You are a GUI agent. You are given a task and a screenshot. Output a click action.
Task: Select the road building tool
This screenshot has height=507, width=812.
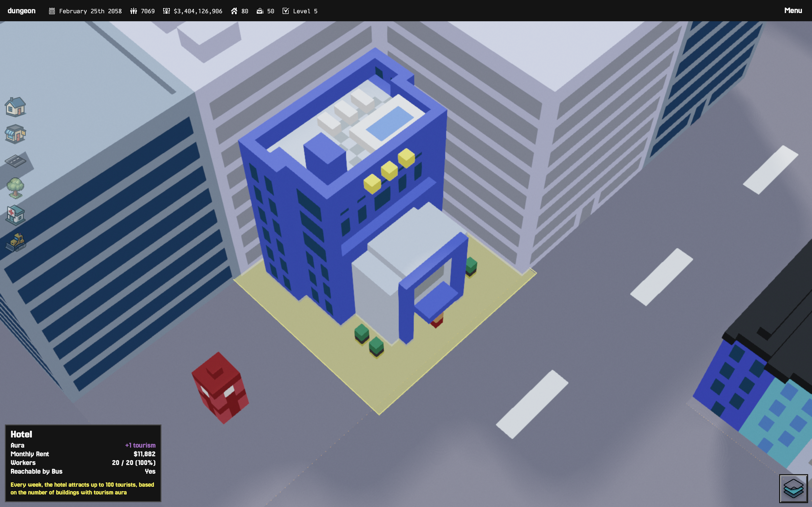pyautogui.click(x=15, y=161)
